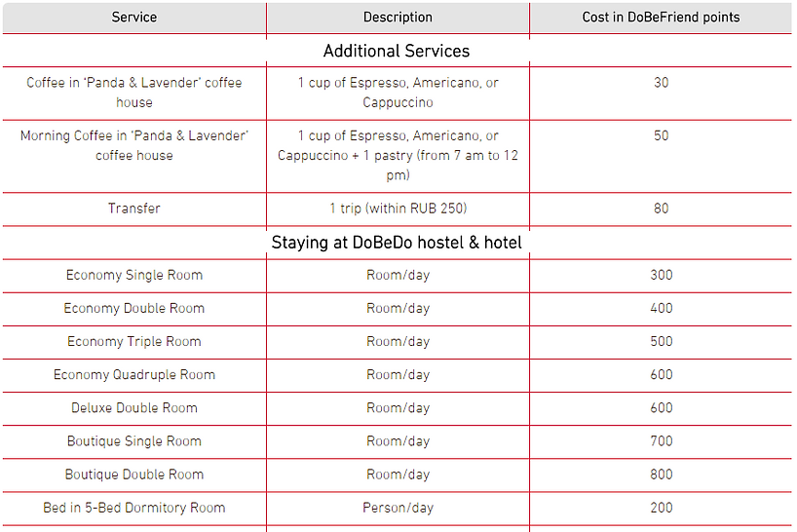Image resolution: width=797 pixels, height=532 pixels.
Task: Click the 80 points cost for Transfer
Action: (661, 209)
